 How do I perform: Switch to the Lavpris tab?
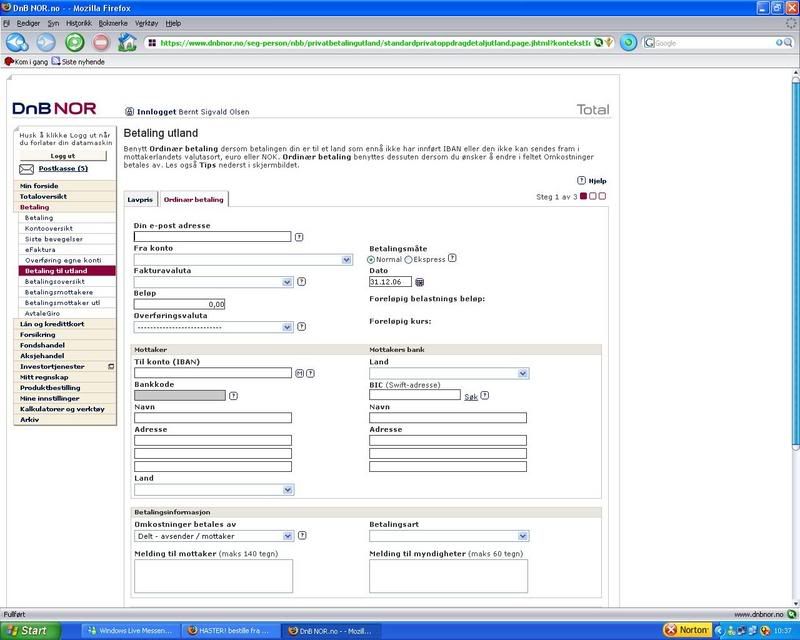141,199
